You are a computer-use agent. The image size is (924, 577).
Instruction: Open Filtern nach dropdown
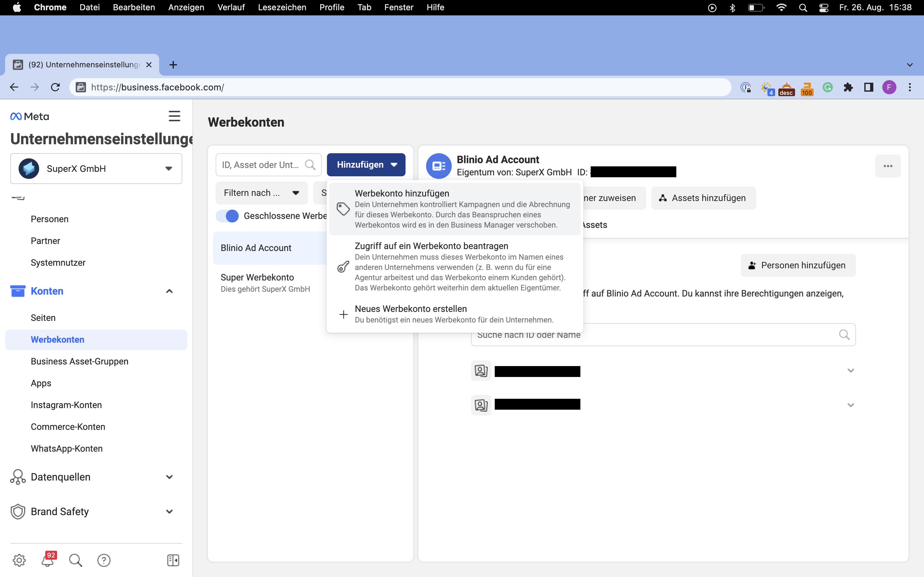261,193
